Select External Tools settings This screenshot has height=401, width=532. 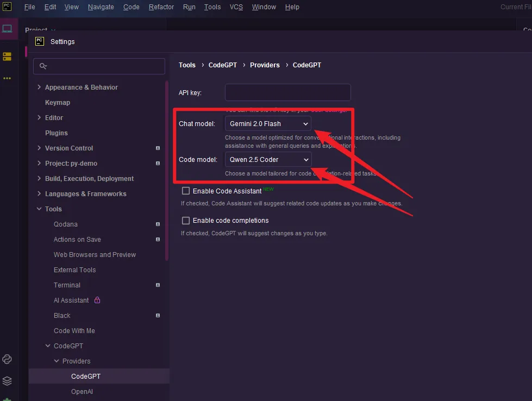pyautogui.click(x=74, y=270)
